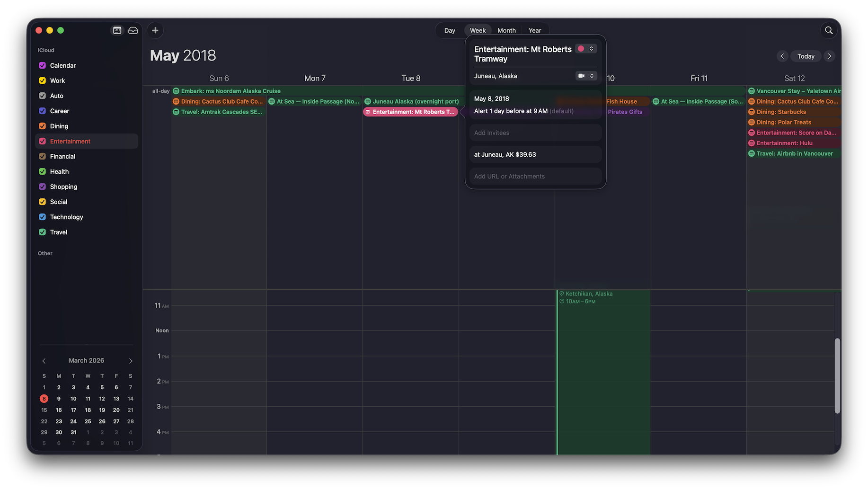Image resolution: width=868 pixels, height=490 pixels.
Task: Click the Today button
Action: (x=806, y=56)
